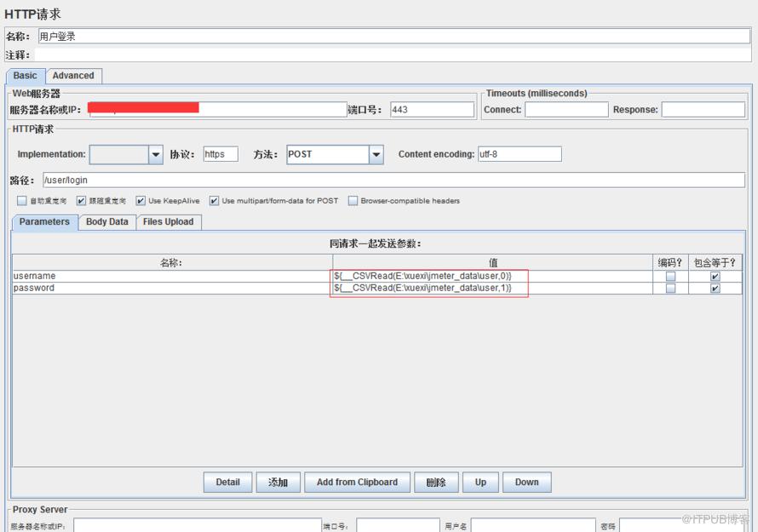Click the 删除 button
Image resolution: width=758 pixels, height=532 pixels.
(x=436, y=483)
